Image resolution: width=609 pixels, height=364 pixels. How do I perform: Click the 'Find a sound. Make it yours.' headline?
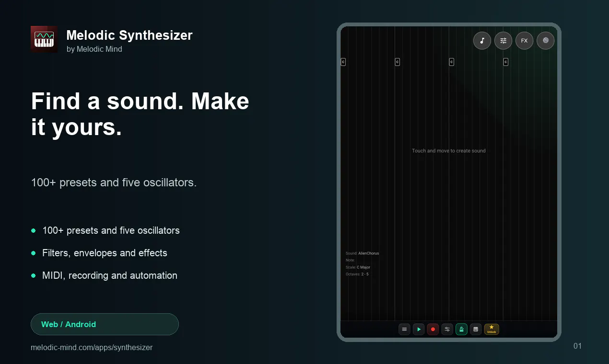tap(140, 114)
